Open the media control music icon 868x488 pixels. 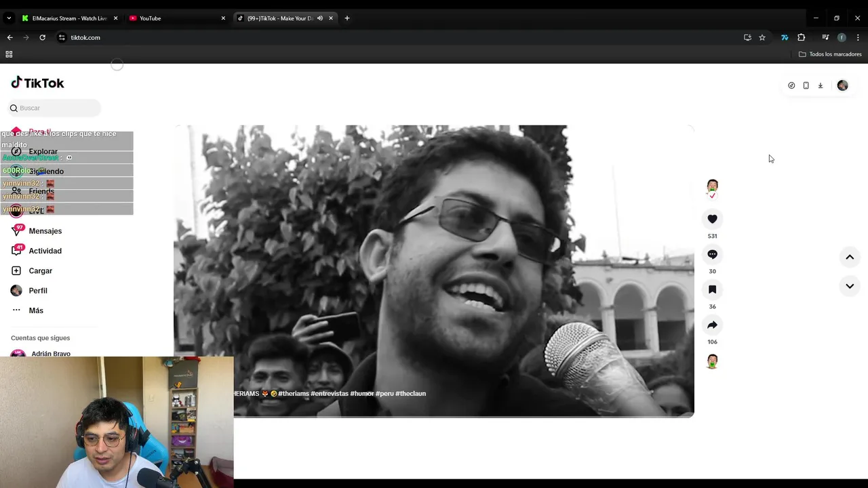pos(825,37)
